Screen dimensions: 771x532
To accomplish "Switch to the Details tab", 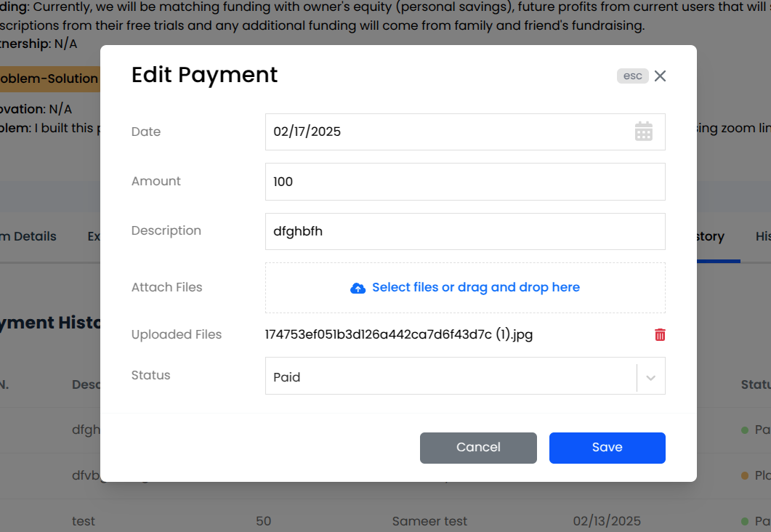I will pyautogui.click(x=29, y=236).
